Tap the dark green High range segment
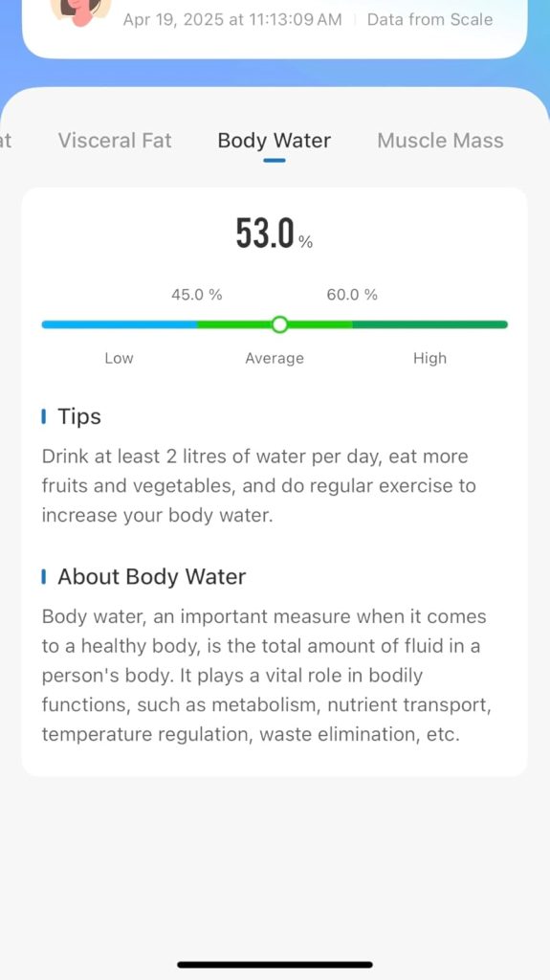The width and height of the screenshot is (550, 980). [x=430, y=324]
